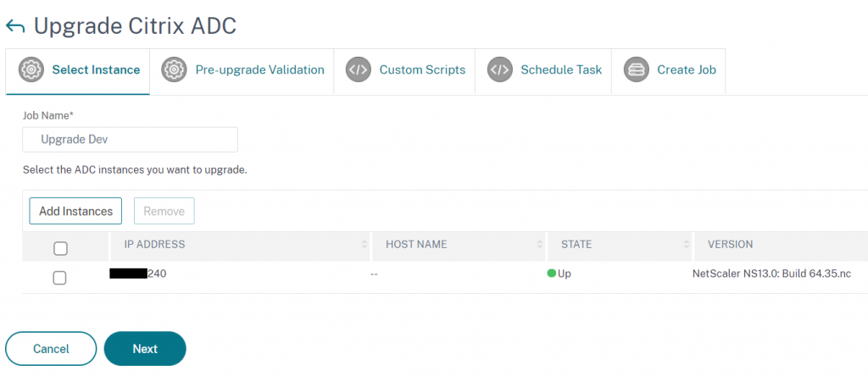Screen dimensions: 868x376
Task: Sort by the STATE column arrows
Action: coord(687,245)
